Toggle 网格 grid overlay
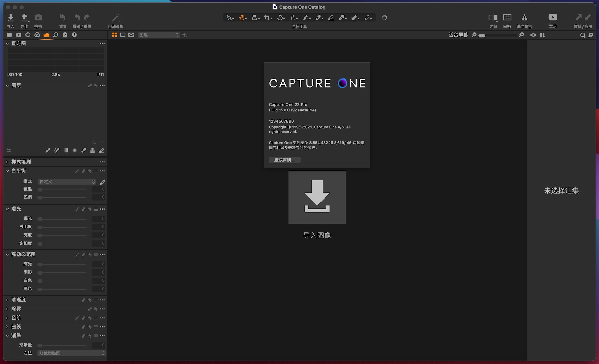Image resolution: width=599 pixels, height=364 pixels. tap(507, 18)
